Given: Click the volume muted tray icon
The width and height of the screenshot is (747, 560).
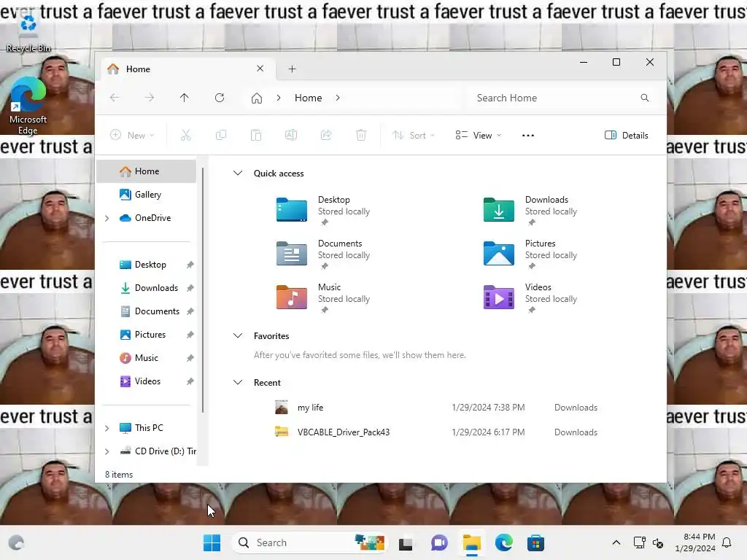Looking at the screenshot, I should 659,542.
